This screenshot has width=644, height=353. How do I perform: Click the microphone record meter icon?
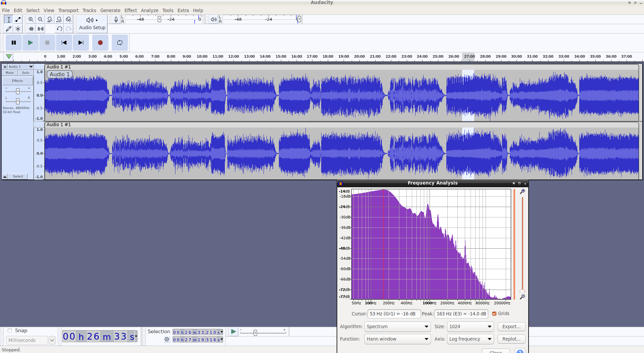pos(116,19)
